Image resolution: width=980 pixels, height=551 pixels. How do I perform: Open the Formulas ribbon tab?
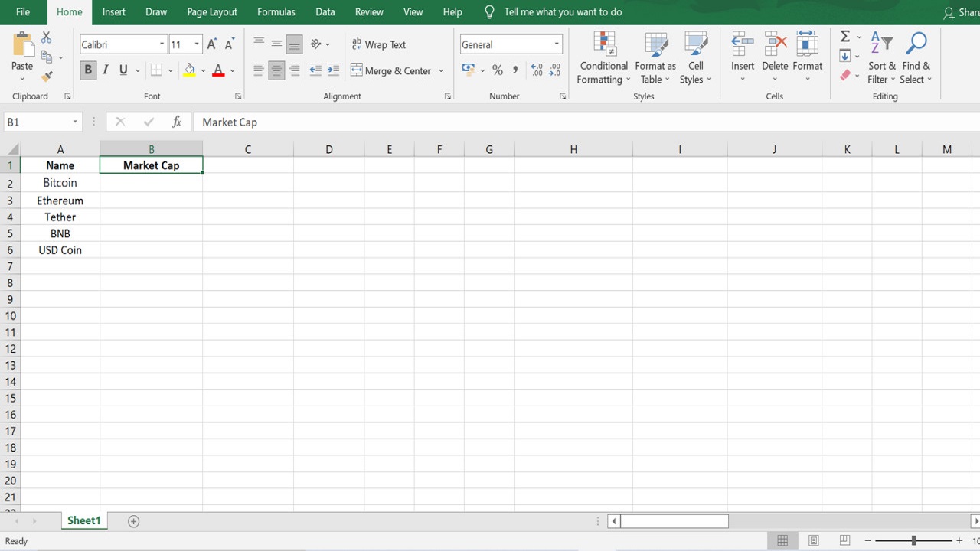point(276,12)
